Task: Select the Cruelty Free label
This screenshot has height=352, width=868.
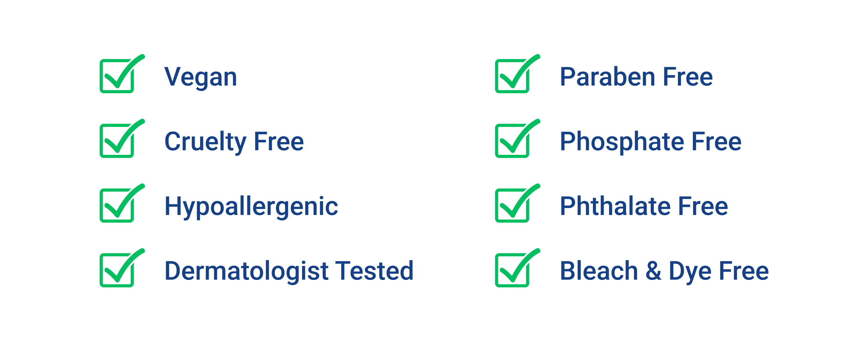Action: click(234, 142)
